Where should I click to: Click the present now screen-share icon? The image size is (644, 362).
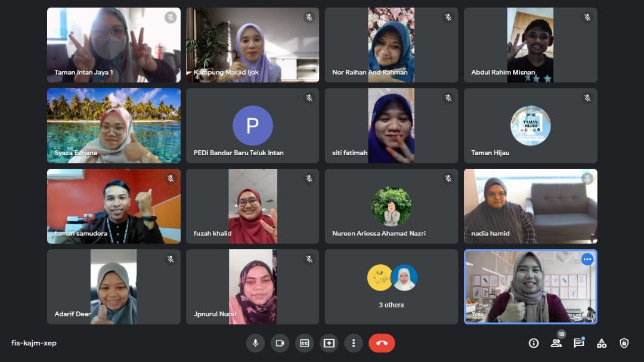[329, 343]
